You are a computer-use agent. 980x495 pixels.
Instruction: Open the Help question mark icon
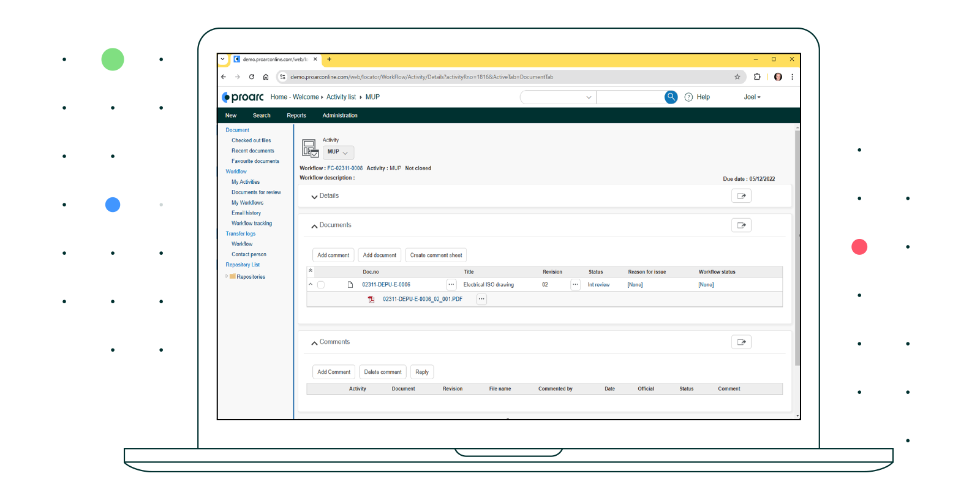[x=688, y=97]
